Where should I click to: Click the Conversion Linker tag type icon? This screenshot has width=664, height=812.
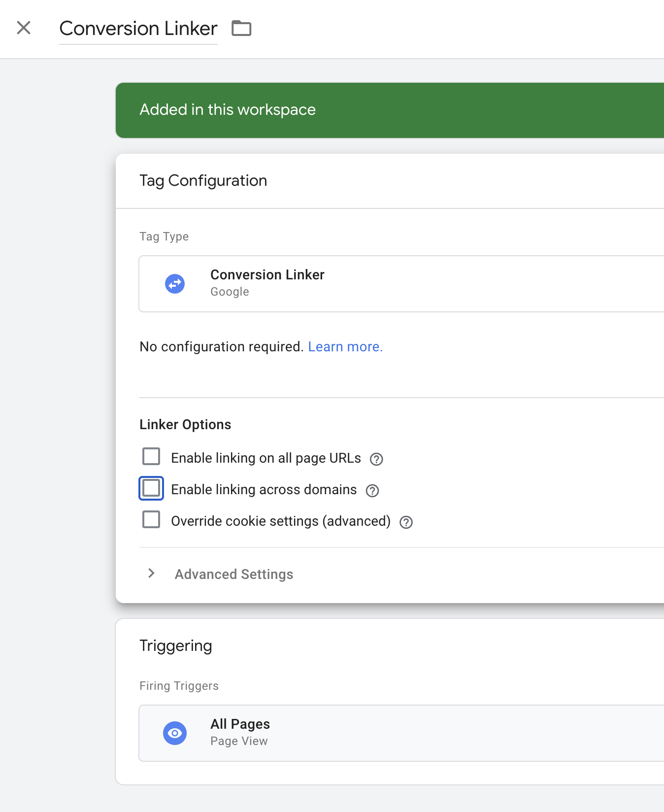[175, 284]
